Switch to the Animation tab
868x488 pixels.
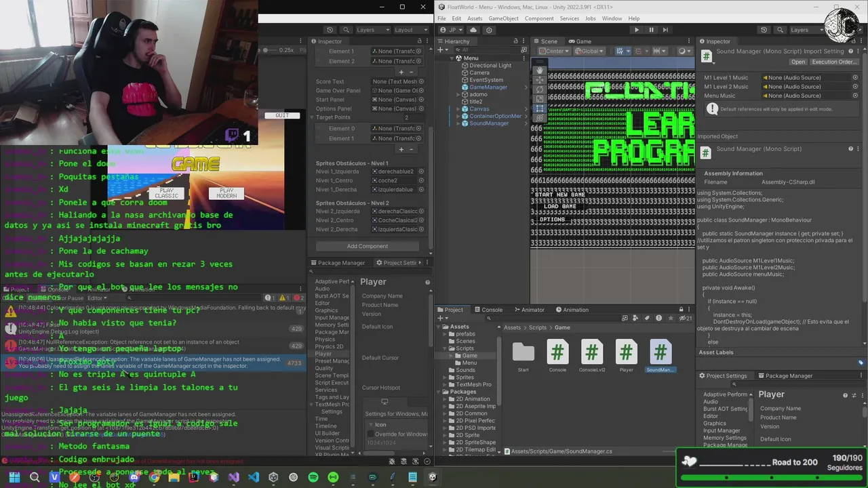(571, 310)
